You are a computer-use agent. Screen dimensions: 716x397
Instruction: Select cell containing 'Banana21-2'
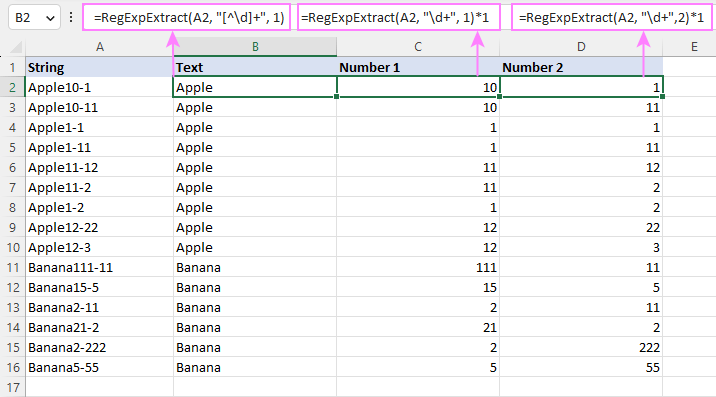[x=100, y=327]
